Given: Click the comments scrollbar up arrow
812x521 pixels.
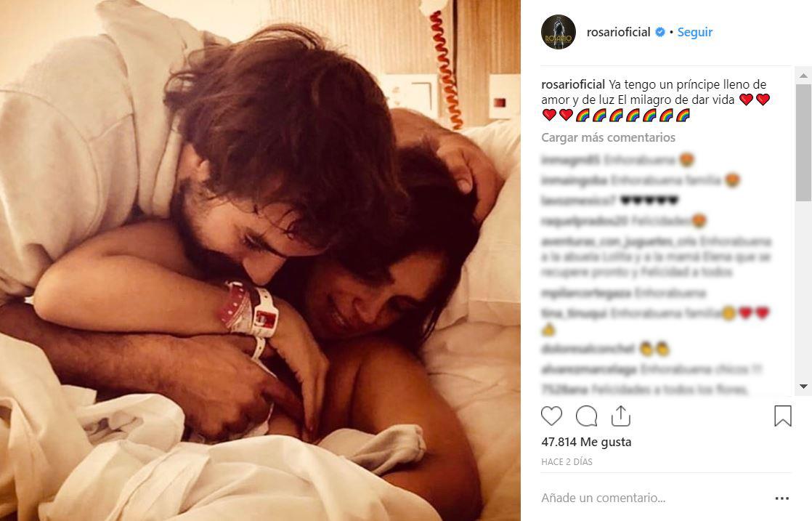Looking at the screenshot, I should (x=803, y=76).
